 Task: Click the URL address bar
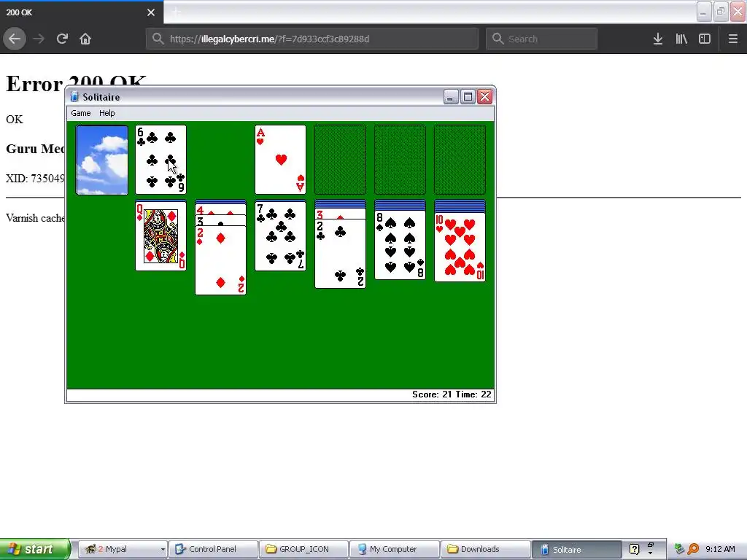pyautogui.click(x=312, y=39)
